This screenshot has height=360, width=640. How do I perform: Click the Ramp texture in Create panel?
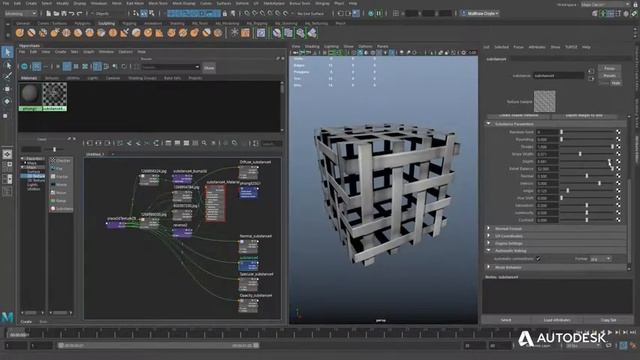point(60,201)
